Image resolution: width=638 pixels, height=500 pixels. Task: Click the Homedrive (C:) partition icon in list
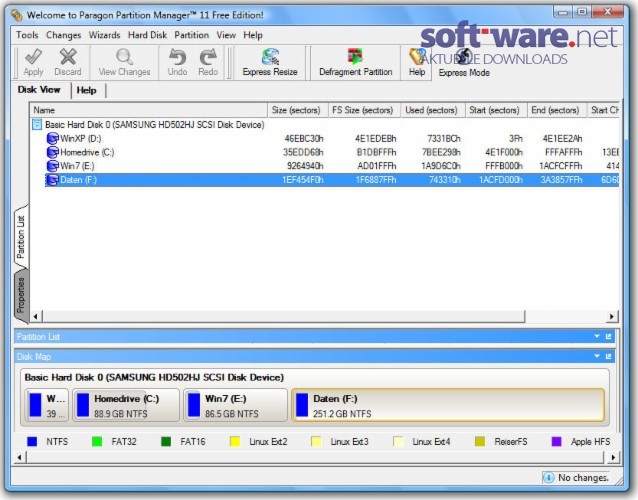pos(52,153)
